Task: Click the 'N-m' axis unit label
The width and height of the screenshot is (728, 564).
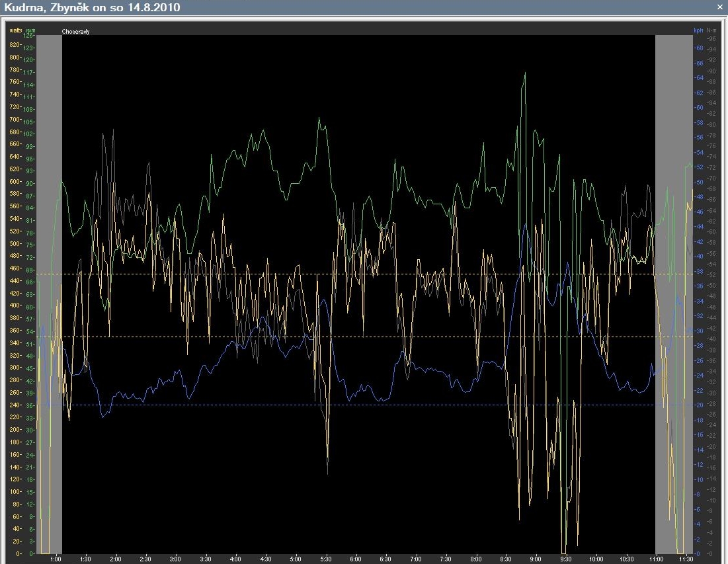Action: pyautogui.click(x=711, y=30)
